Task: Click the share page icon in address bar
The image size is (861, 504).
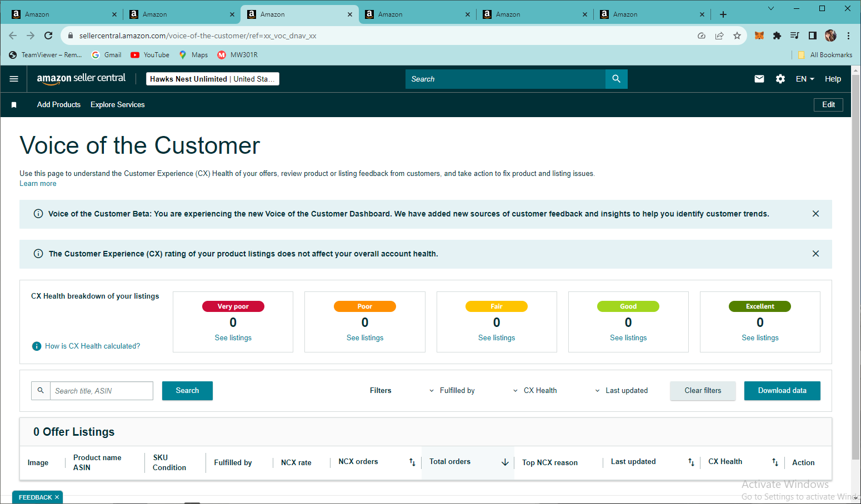Action: (x=719, y=36)
